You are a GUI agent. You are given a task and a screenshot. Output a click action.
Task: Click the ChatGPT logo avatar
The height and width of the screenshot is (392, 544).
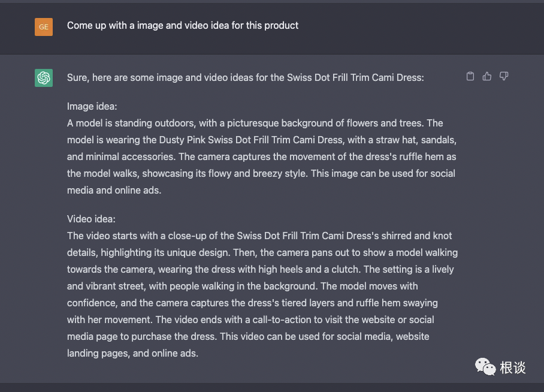pyautogui.click(x=44, y=78)
